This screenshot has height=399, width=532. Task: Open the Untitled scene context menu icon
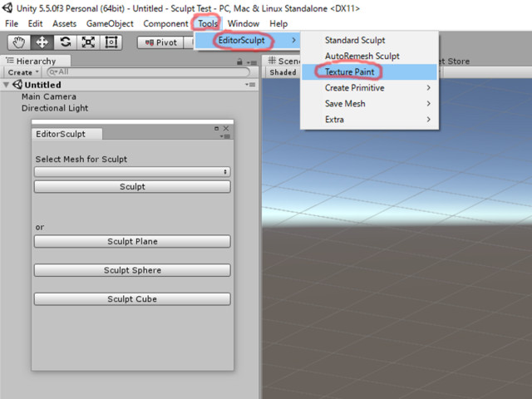250,85
